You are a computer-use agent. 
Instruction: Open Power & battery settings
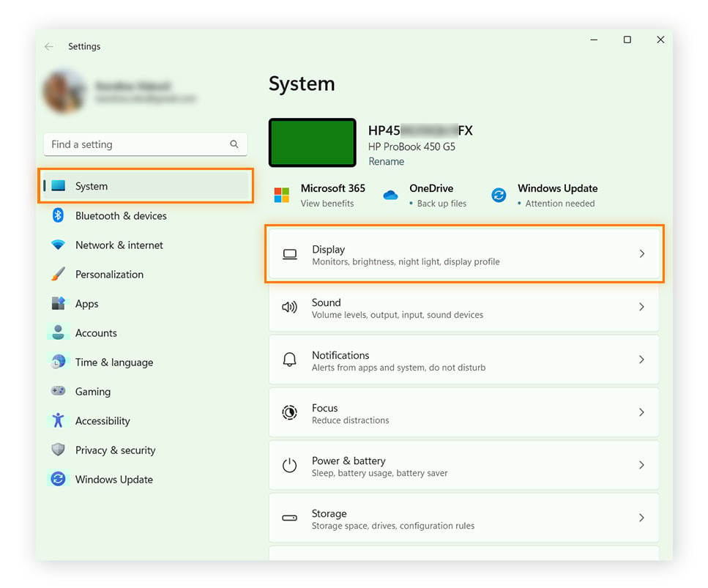point(464,465)
